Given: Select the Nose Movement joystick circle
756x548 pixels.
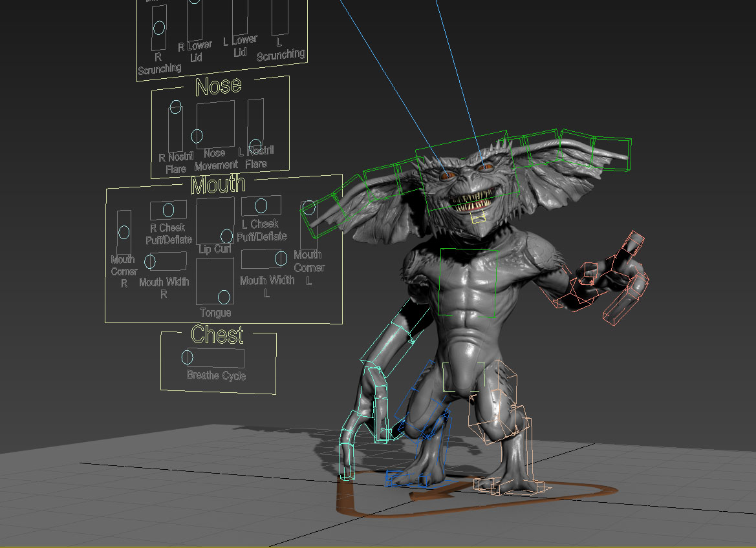Looking at the screenshot, I should tap(197, 136).
